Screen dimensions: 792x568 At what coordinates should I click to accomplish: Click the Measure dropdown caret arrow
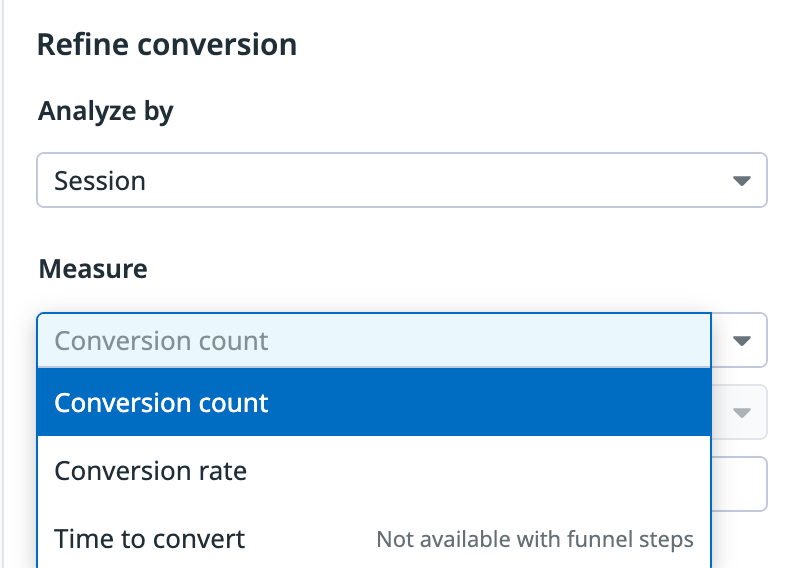pos(741,341)
